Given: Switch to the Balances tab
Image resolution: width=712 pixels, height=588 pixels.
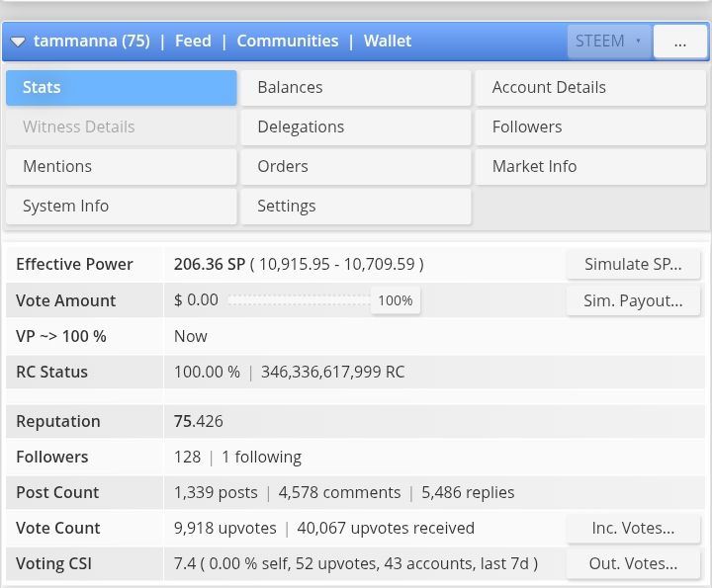Looking at the screenshot, I should pos(356,88).
